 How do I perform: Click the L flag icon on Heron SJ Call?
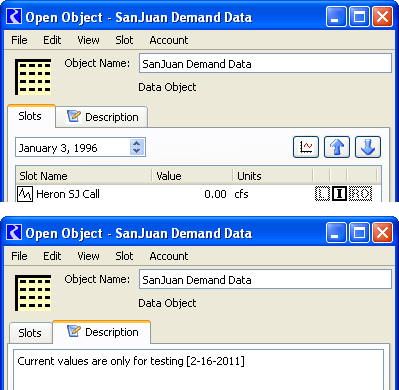pos(322,194)
